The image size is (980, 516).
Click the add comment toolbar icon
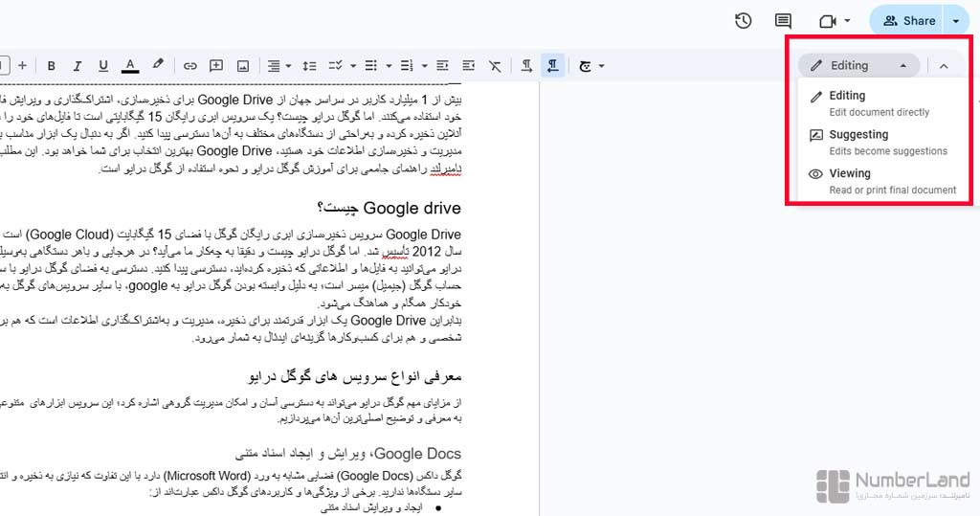(216, 66)
